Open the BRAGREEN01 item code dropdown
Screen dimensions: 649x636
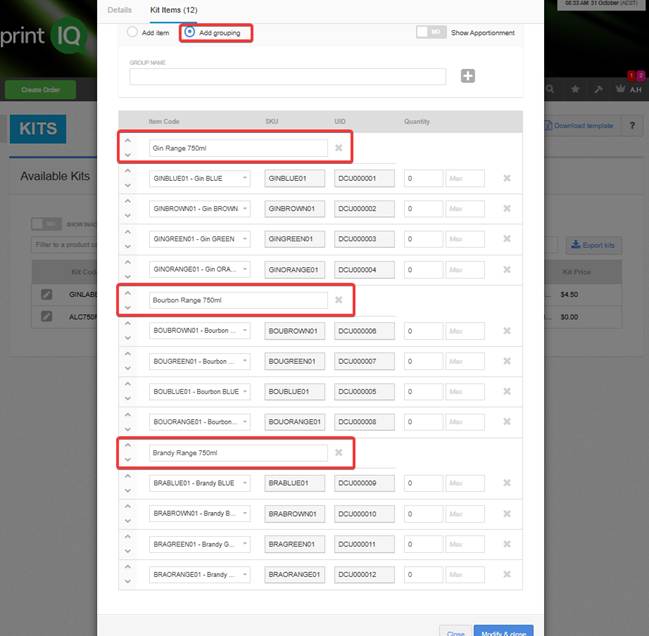point(200,544)
